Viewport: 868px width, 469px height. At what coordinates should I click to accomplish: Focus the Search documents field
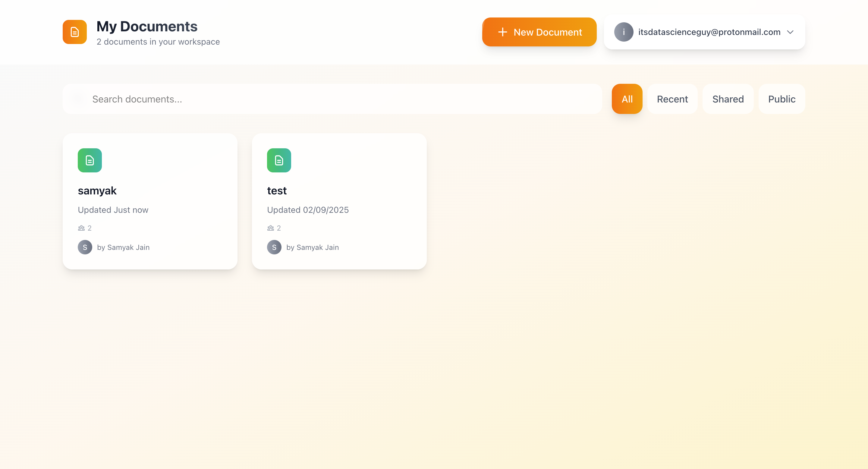pyautogui.click(x=332, y=99)
